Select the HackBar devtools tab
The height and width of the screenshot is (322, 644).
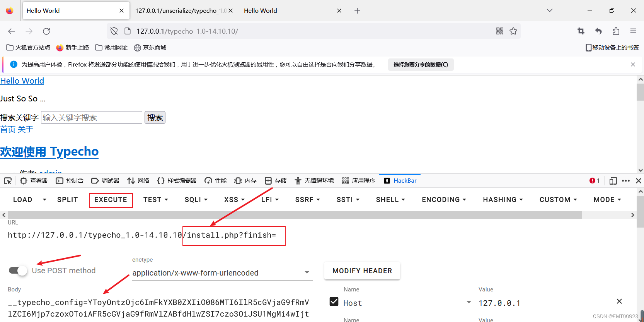click(x=400, y=181)
